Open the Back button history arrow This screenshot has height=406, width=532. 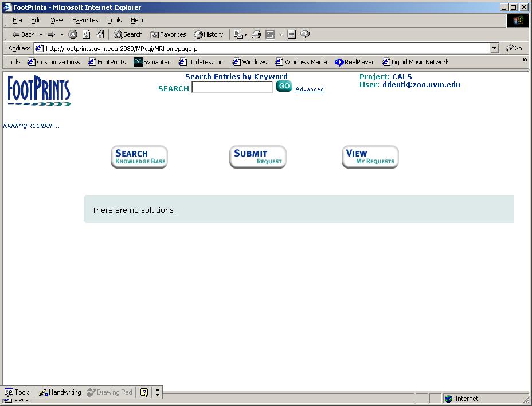click(41, 34)
